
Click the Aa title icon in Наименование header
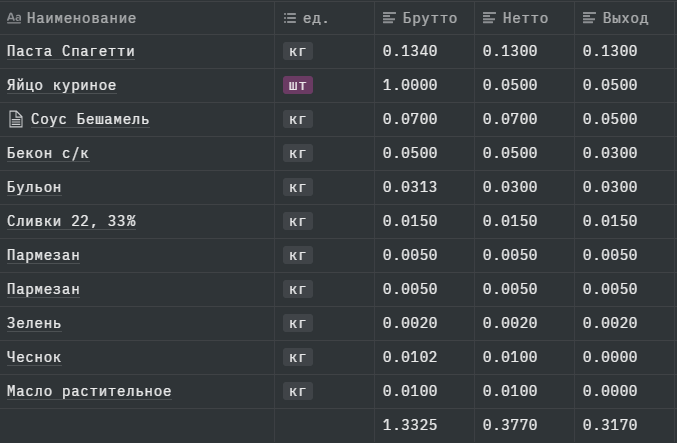[x=15, y=18]
